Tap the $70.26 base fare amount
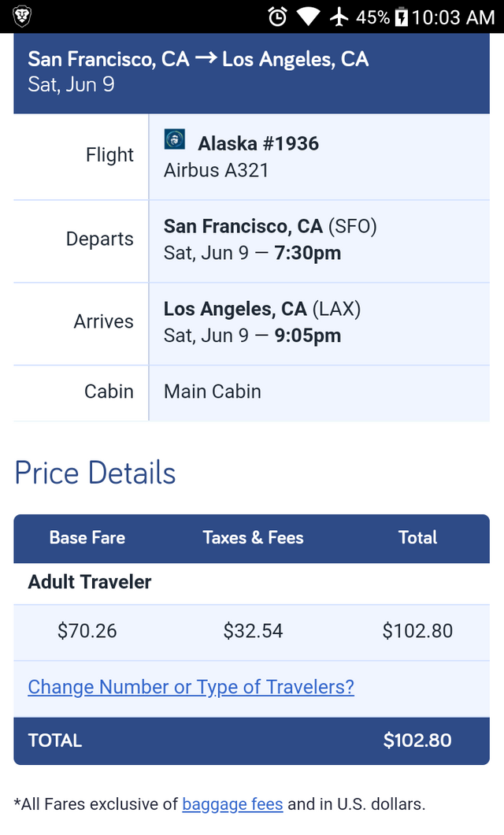Image resolution: width=504 pixels, height=835 pixels. (87, 631)
